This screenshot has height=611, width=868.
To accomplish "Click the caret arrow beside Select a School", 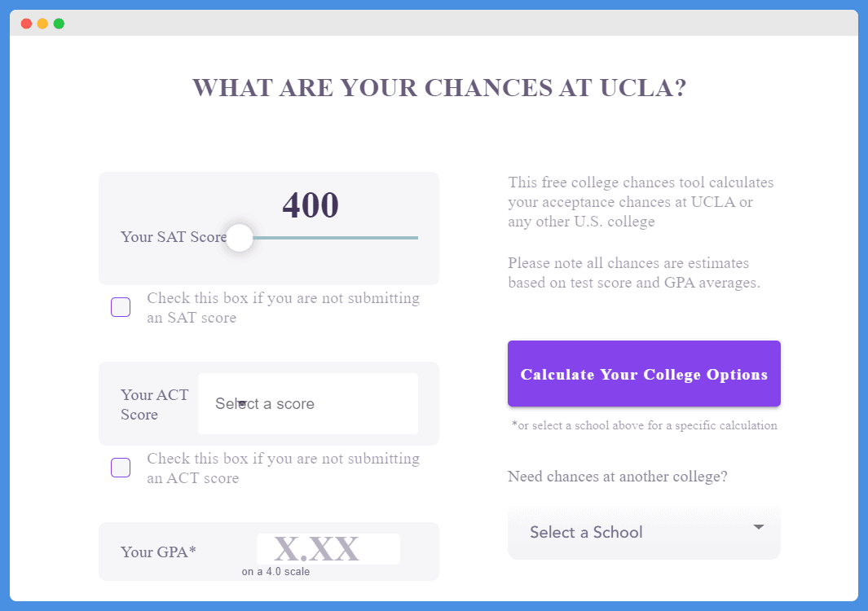I will click(x=759, y=527).
